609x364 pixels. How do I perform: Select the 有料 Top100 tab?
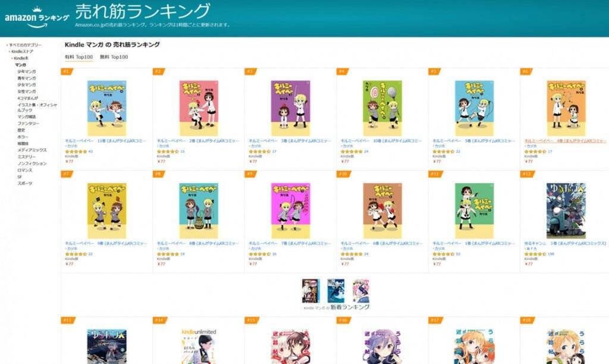point(79,57)
